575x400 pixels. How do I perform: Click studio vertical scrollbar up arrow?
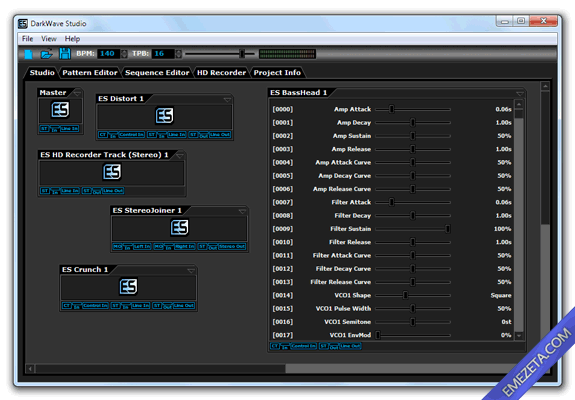point(545,86)
